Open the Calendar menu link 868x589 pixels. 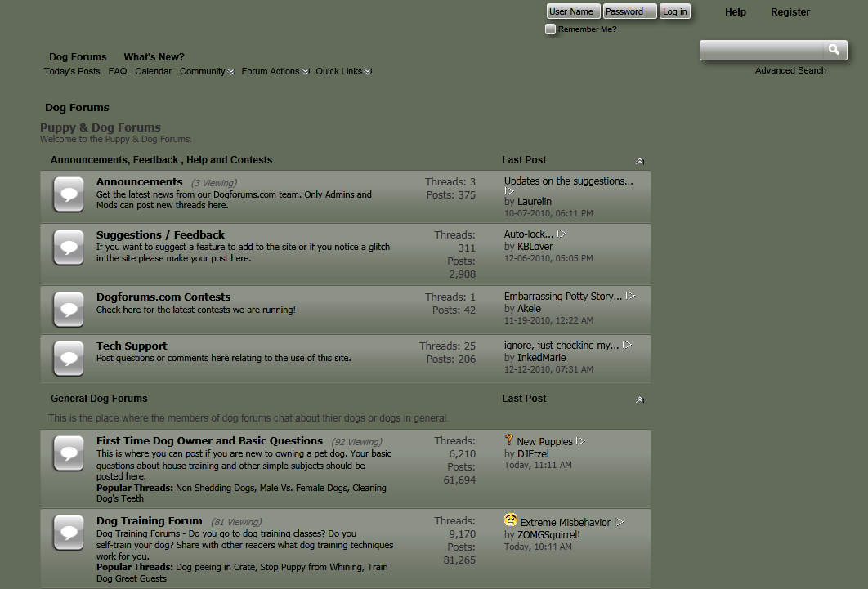point(154,71)
